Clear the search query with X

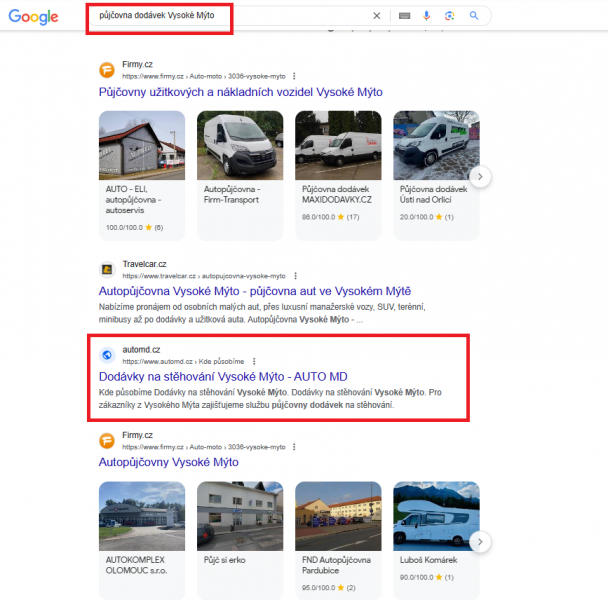pos(377,16)
